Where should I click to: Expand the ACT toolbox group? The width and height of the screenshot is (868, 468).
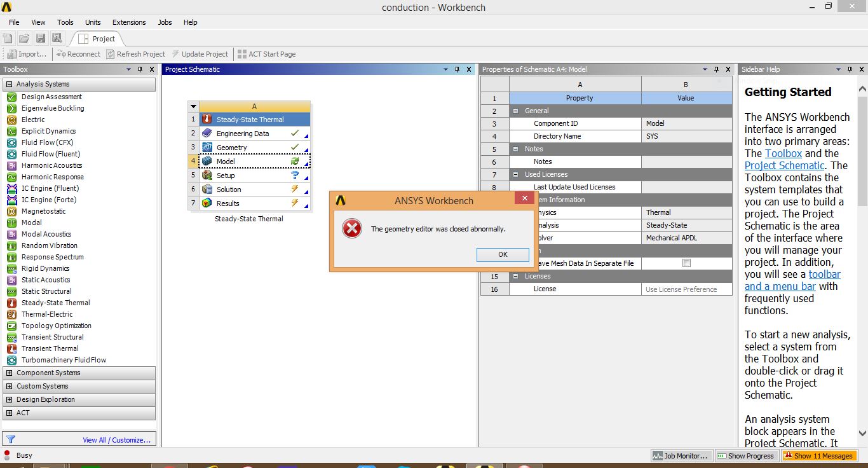[x=9, y=413]
